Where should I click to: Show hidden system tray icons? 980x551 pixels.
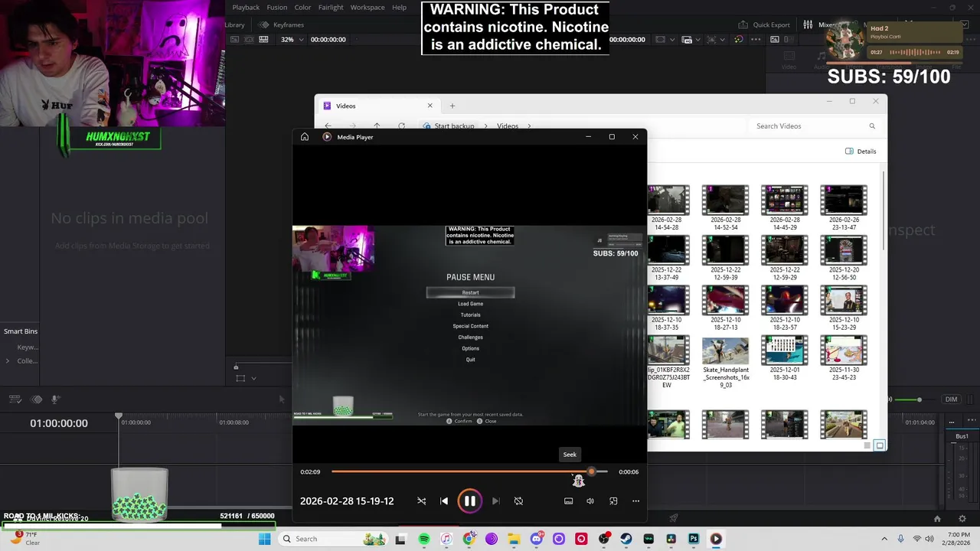(x=884, y=539)
